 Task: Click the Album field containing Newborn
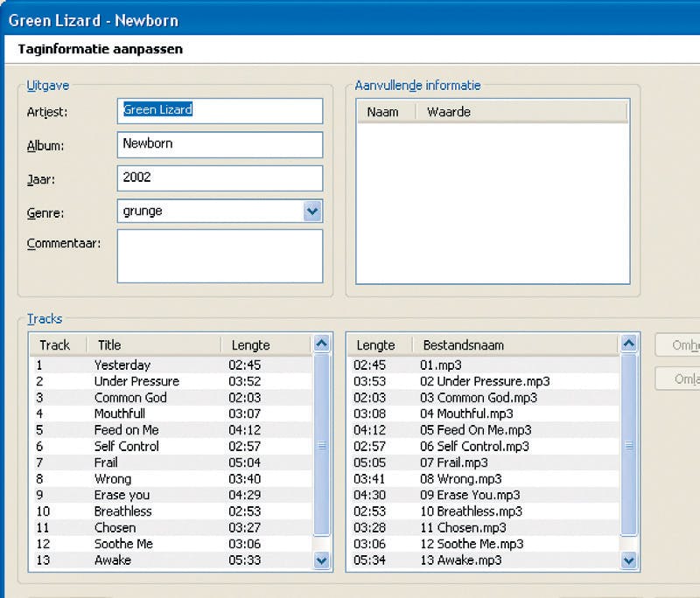219,143
